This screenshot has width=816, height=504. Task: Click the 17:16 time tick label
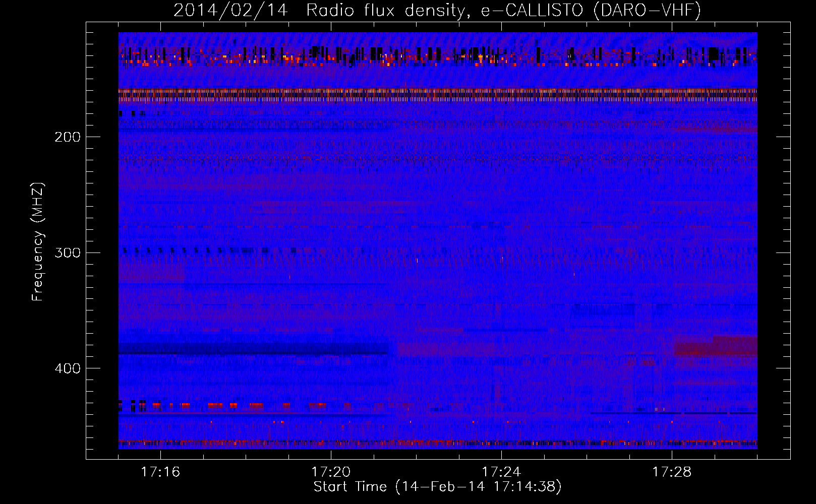(160, 472)
